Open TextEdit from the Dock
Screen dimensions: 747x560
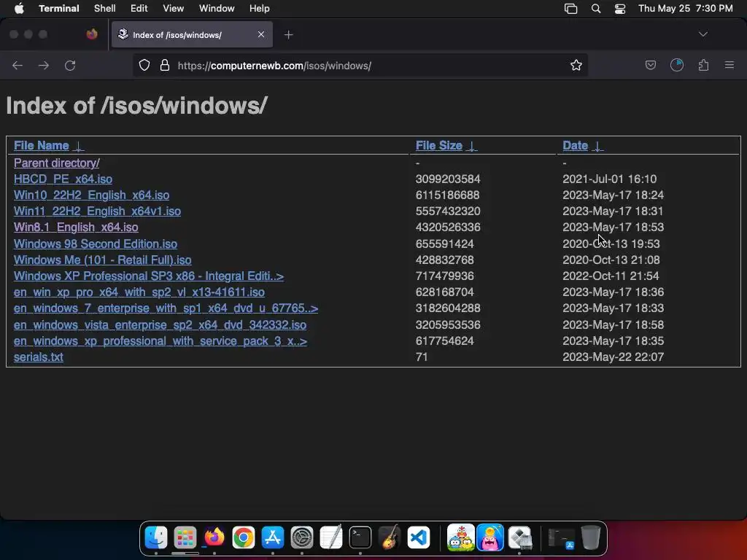point(331,537)
